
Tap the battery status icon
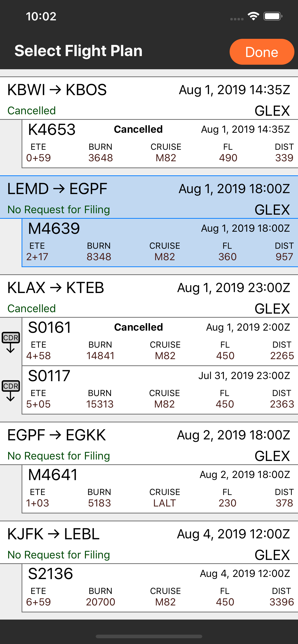click(273, 17)
